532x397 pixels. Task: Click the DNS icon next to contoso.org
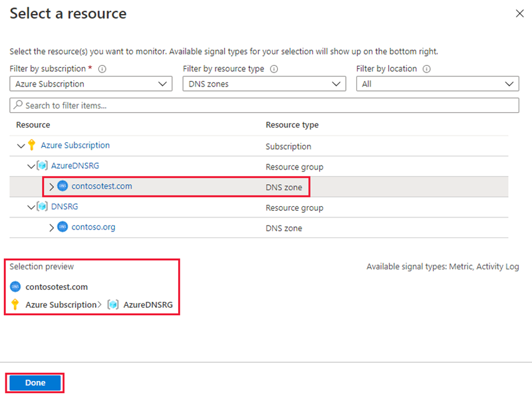63,227
